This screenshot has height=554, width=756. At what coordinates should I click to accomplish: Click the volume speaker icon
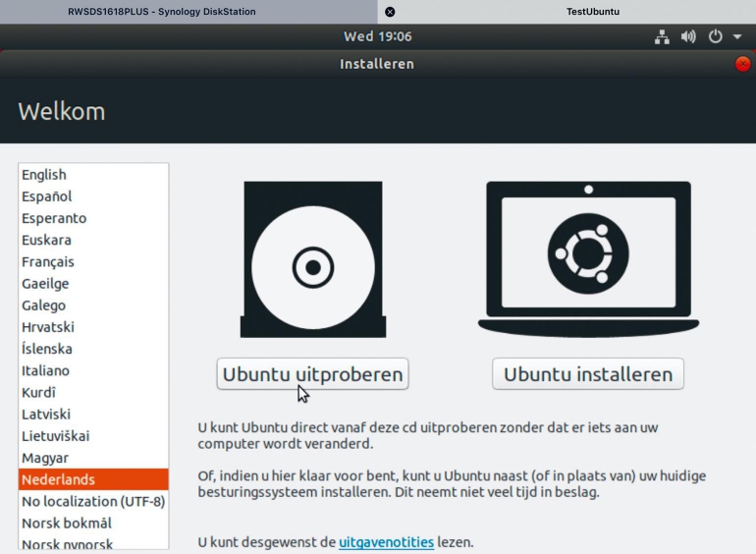point(688,37)
